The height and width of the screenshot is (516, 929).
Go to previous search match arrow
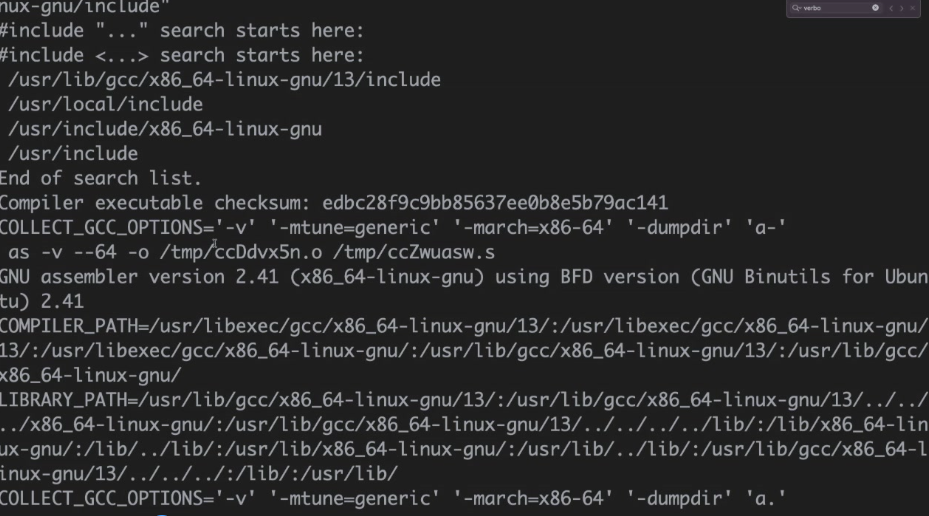tap(891, 8)
